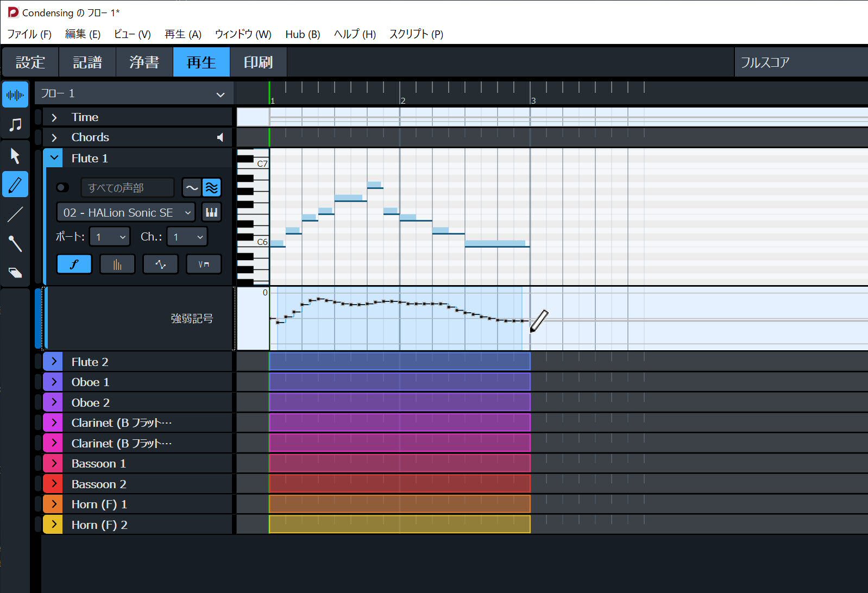Image resolution: width=868 pixels, height=593 pixels.
Task: Expand the Bassoon 1 track
Action: pyautogui.click(x=53, y=463)
